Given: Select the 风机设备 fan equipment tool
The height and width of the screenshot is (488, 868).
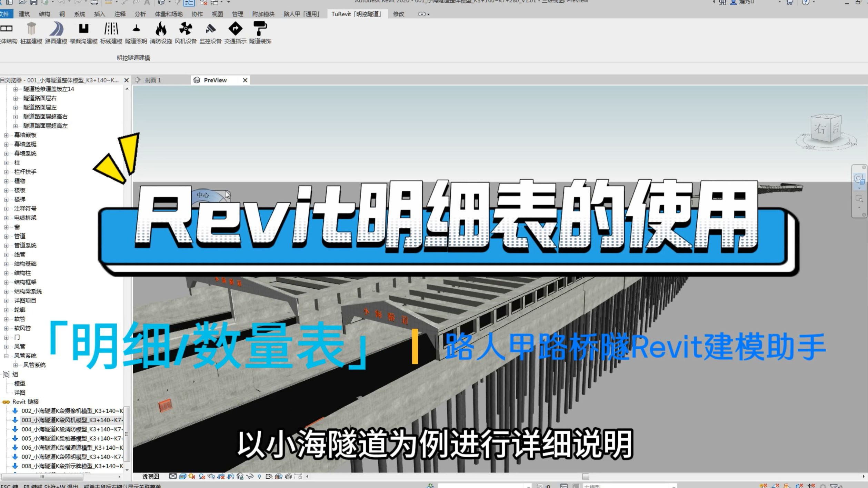Looking at the screenshot, I should [x=186, y=29].
